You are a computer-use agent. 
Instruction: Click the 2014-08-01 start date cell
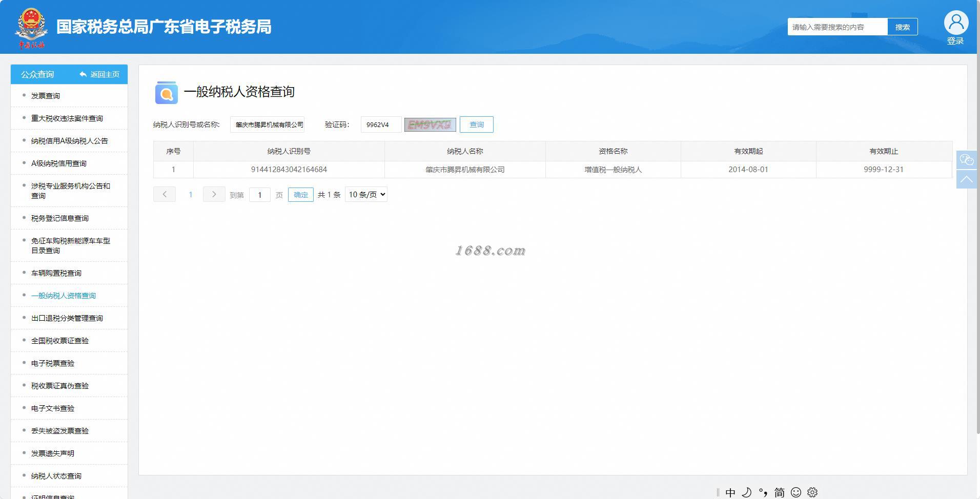coord(748,170)
